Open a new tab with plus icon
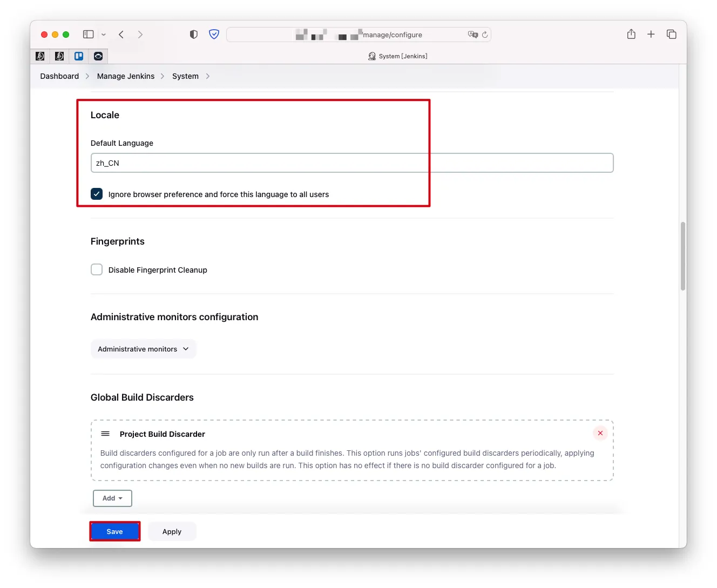Image resolution: width=717 pixels, height=588 pixels. (x=651, y=35)
